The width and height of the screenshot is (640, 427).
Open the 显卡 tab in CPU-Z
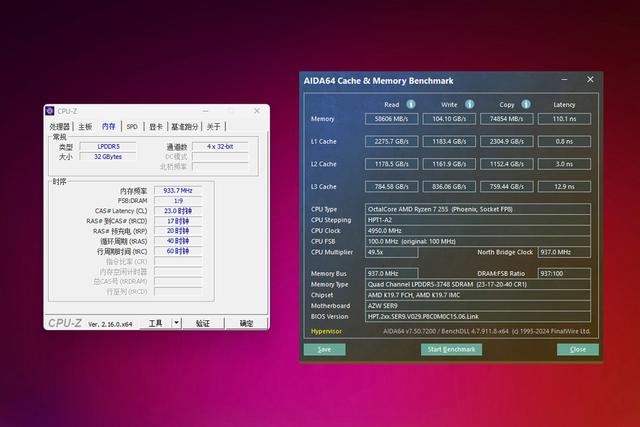[156, 127]
